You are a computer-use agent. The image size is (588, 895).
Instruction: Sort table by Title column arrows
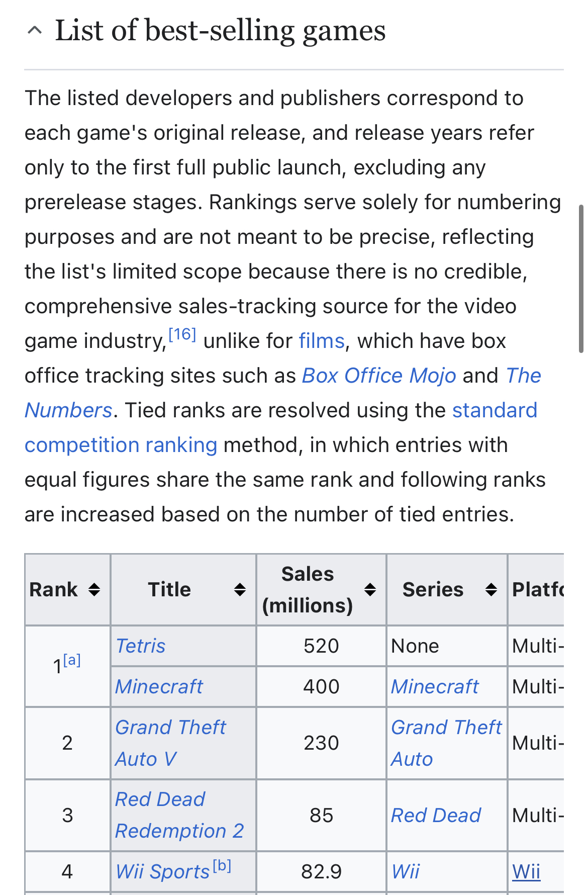[x=240, y=589]
